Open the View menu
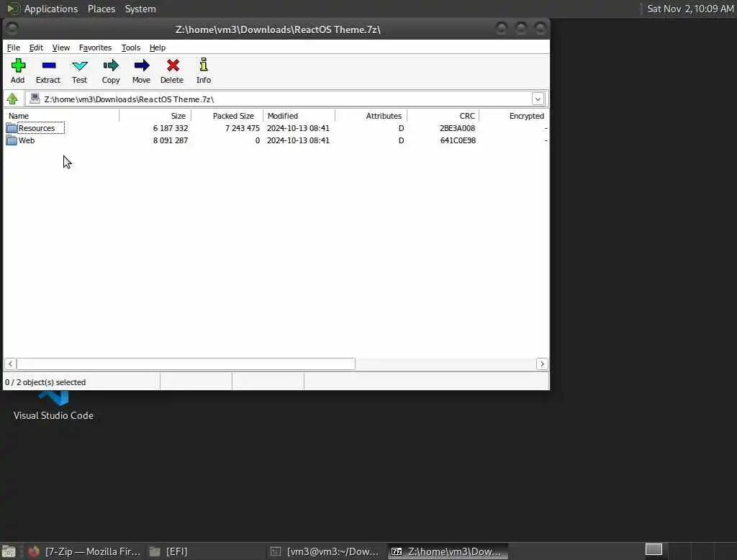The image size is (737, 560). click(60, 48)
